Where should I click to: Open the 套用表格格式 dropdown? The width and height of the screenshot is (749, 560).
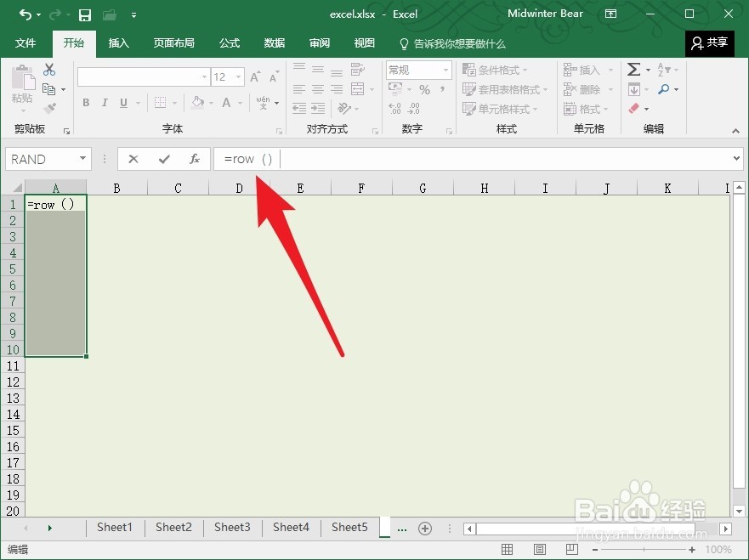pyautogui.click(x=505, y=89)
